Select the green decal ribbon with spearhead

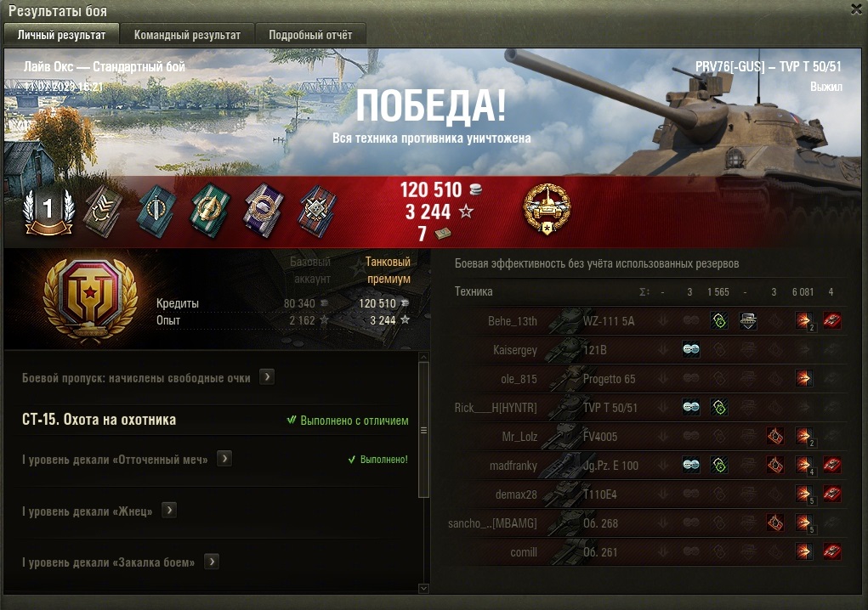coord(210,210)
